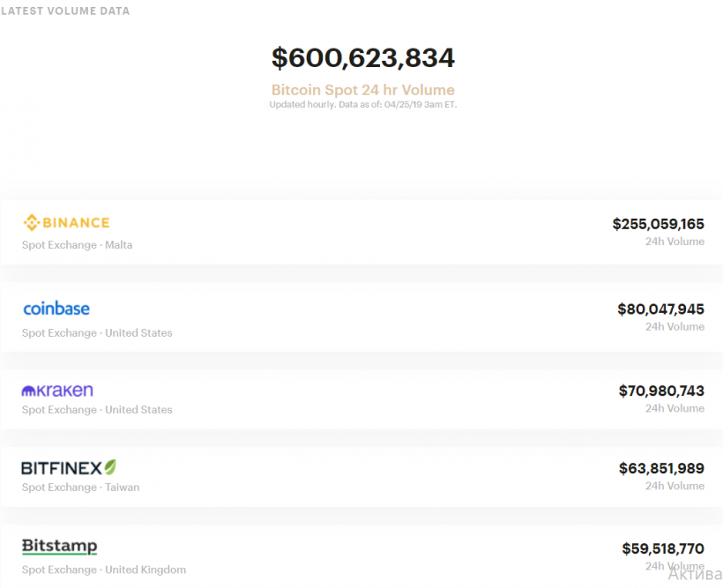This screenshot has height=588, width=723.
Task: Click Kraken 'Spot Exchange · United States' label
Action: point(97,410)
